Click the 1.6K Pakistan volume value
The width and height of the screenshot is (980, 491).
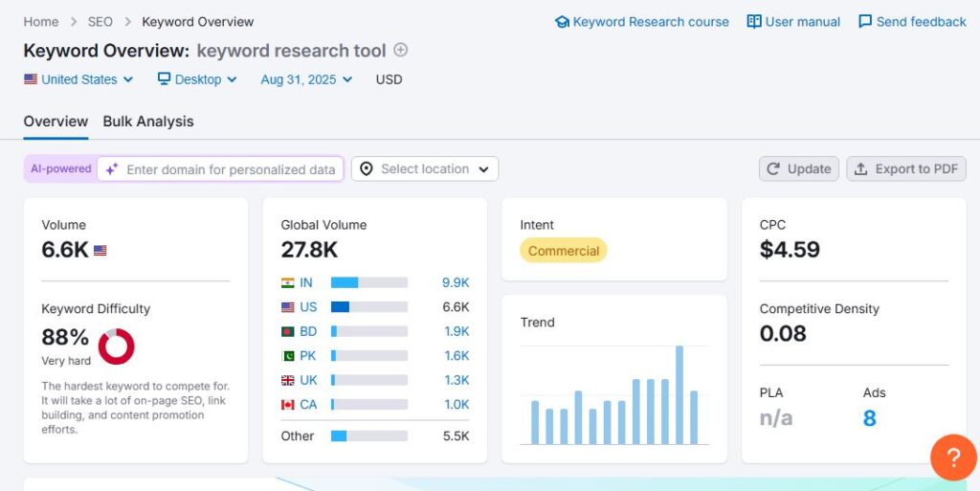457,356
